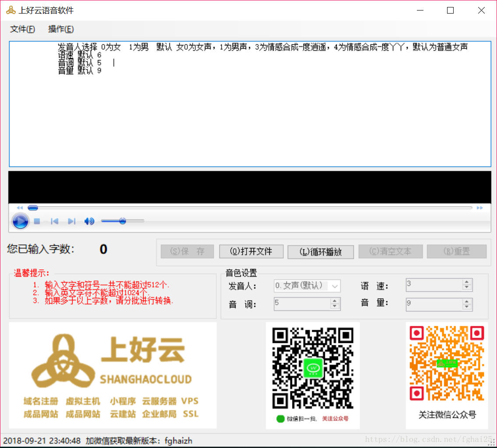Click the Previous track button
497x448 pixels.
click(55, 221)
